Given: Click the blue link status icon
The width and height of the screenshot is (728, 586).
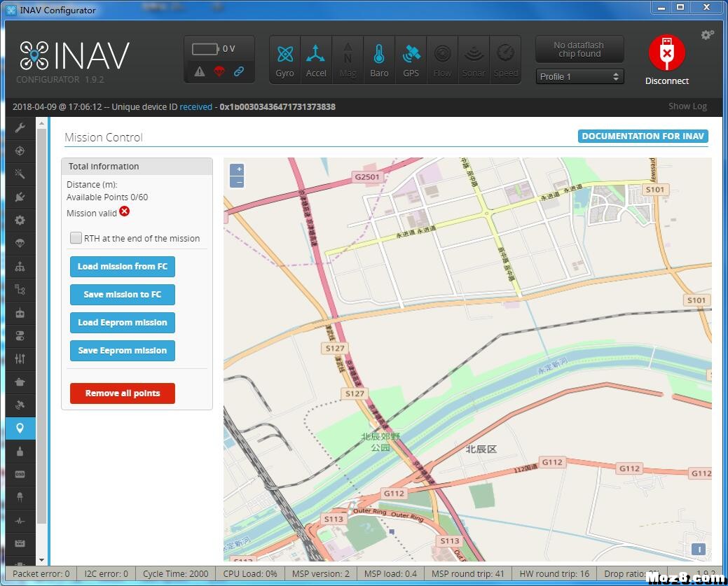Looking at the screenshot, I should point(239,71).
